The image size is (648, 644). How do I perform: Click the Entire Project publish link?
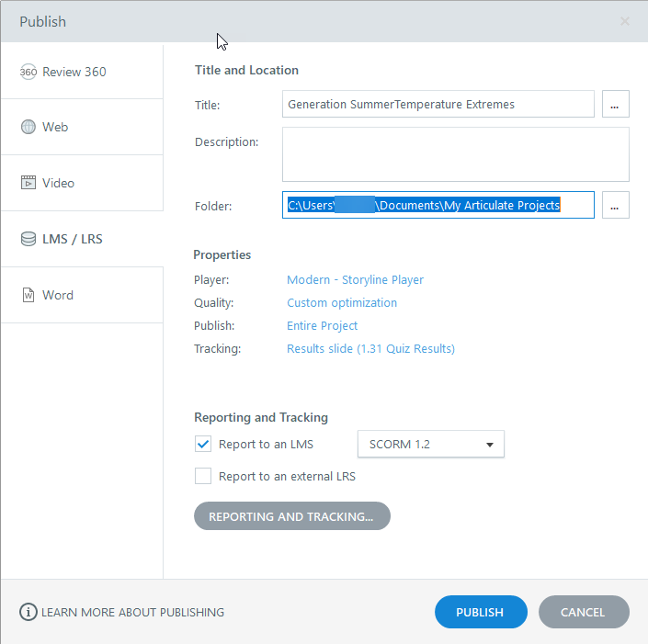pos(322,325)
